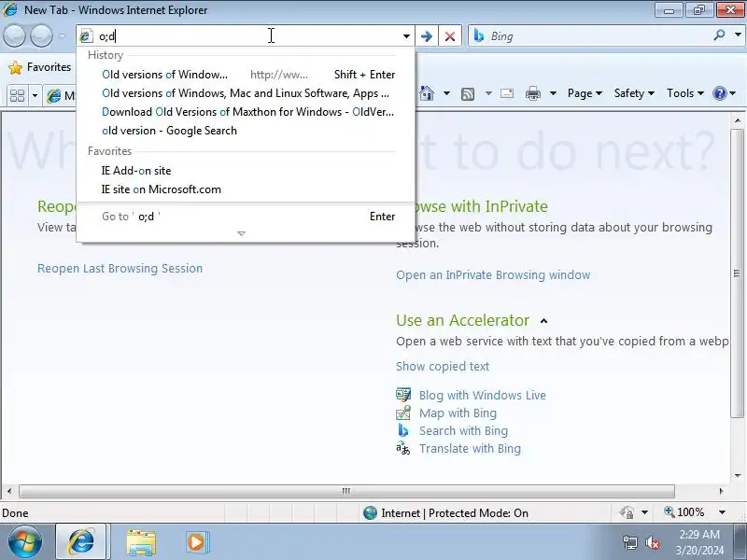Screen dimensions: 747x560
Task: Click the Windows Start button
Action: click(x=24, y=542)
